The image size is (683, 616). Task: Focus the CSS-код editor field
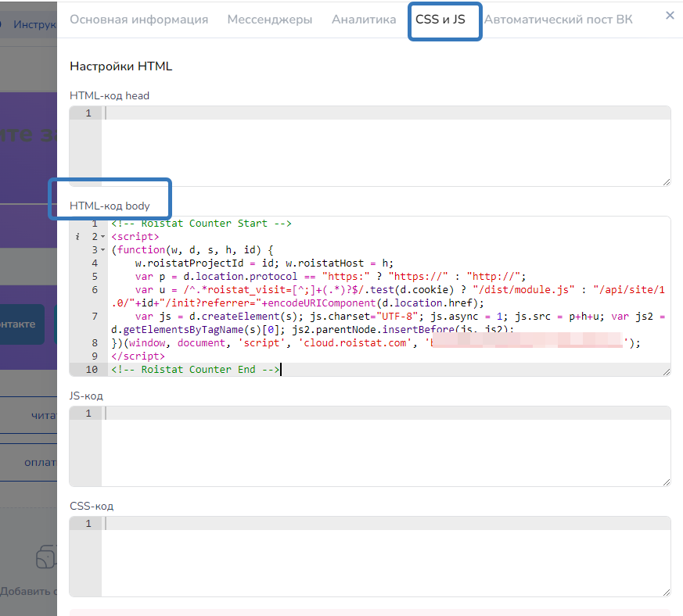click(387, 558)
